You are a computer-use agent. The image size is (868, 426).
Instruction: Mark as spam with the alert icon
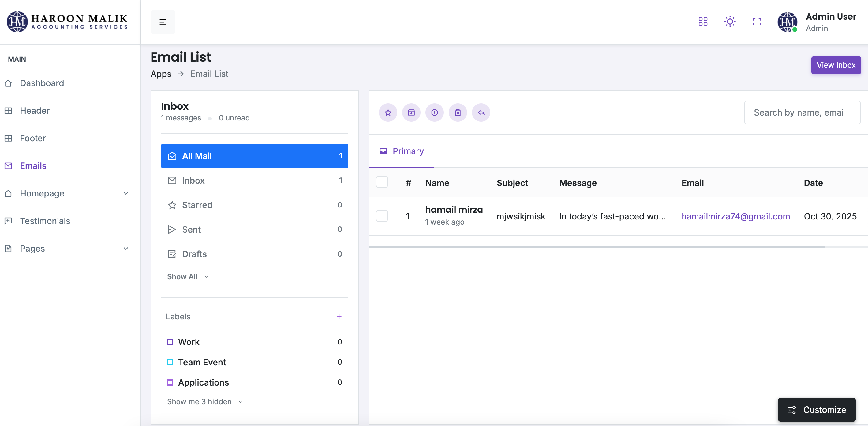tap(434, 112)
